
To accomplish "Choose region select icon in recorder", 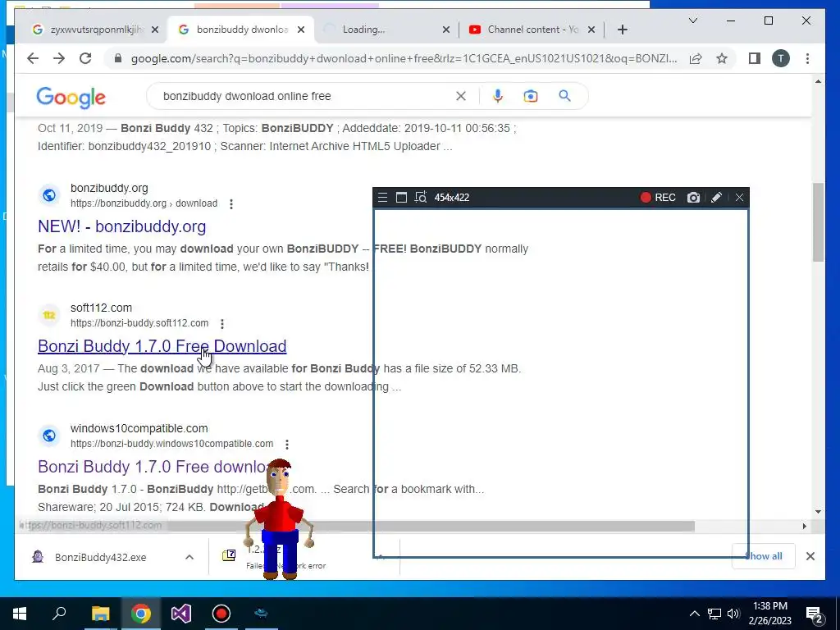I will pos(421,197).
